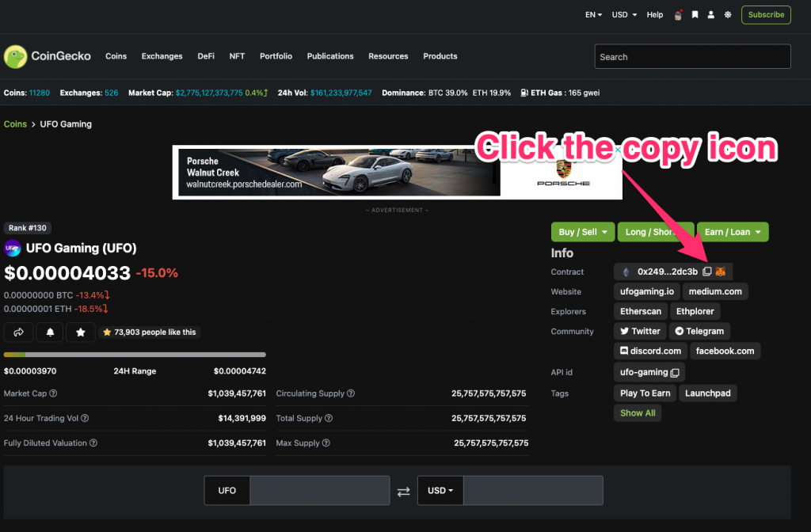Open the Twitter community link

pos(640,331)
